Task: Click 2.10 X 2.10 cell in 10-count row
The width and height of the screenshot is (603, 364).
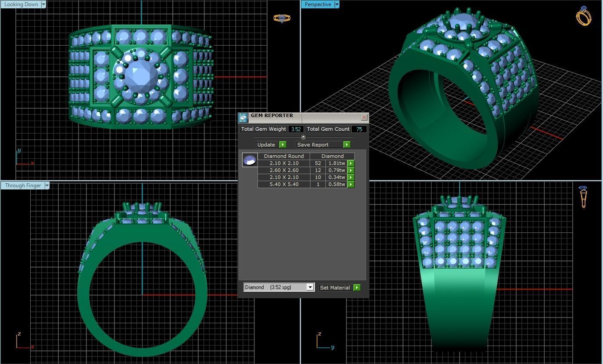Action: [284, 177]
